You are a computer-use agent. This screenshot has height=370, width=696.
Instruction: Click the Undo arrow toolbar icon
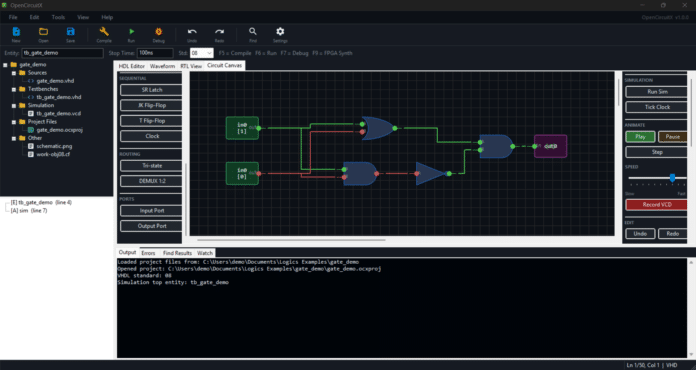coord(192,31)
